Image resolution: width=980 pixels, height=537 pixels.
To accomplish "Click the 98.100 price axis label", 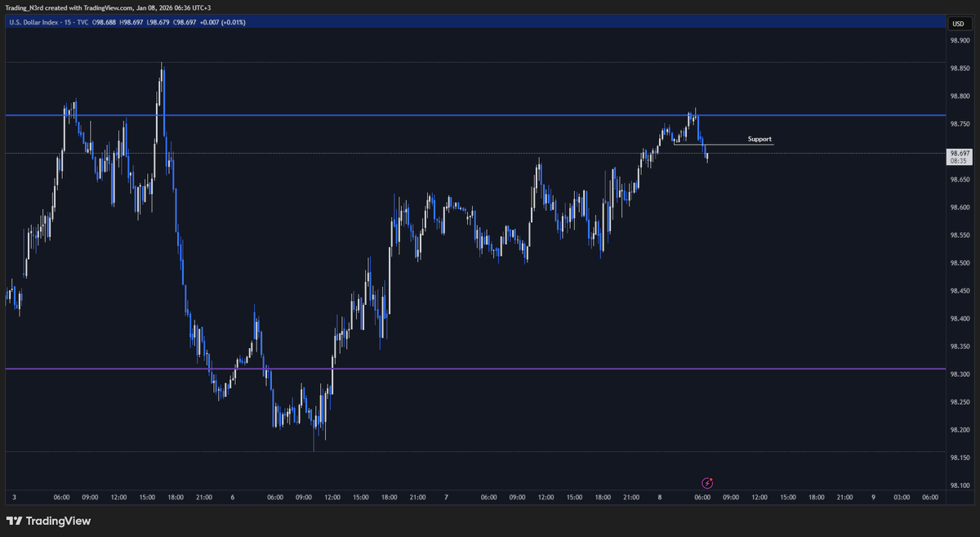I will (960, 485).
